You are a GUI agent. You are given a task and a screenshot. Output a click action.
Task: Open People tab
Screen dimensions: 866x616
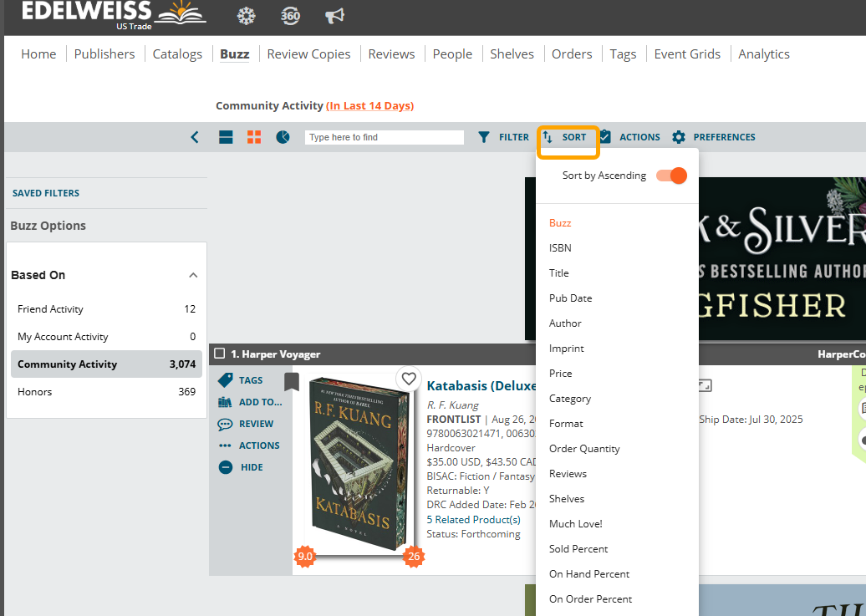pos(452,54)
